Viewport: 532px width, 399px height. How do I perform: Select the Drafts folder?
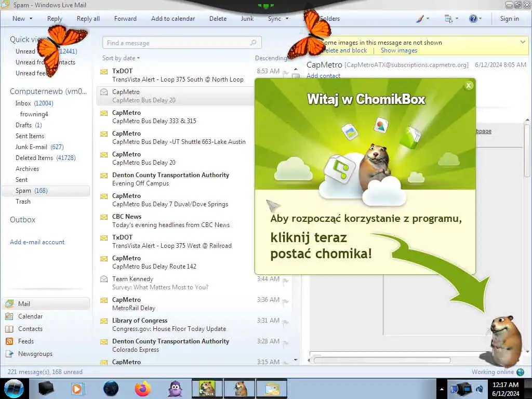pyautogui.click(x=29, y=125)
